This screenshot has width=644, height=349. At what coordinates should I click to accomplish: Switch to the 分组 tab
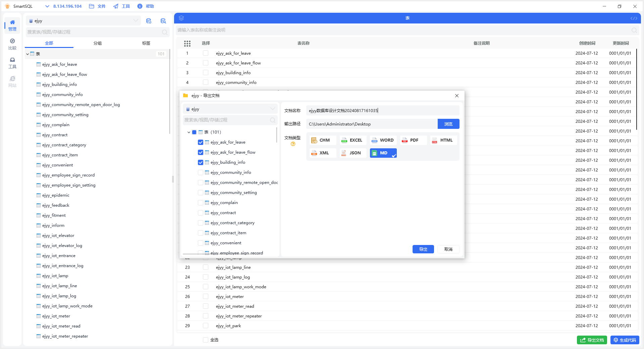pos(98,43)
